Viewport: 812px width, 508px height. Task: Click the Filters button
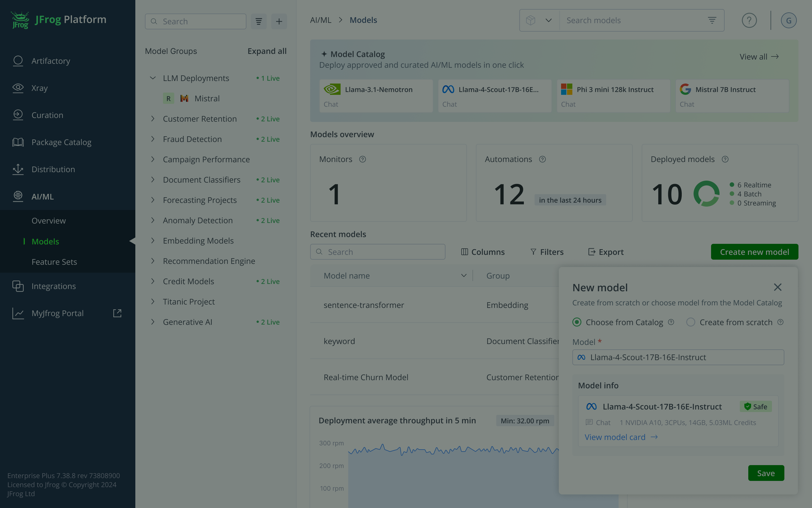click(x=547, y=252)
